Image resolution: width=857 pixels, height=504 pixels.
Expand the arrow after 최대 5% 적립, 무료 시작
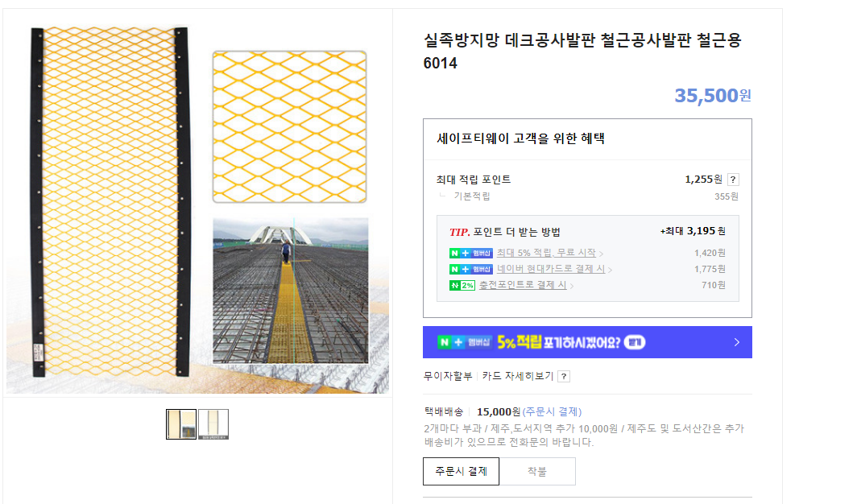click(601, 254)
